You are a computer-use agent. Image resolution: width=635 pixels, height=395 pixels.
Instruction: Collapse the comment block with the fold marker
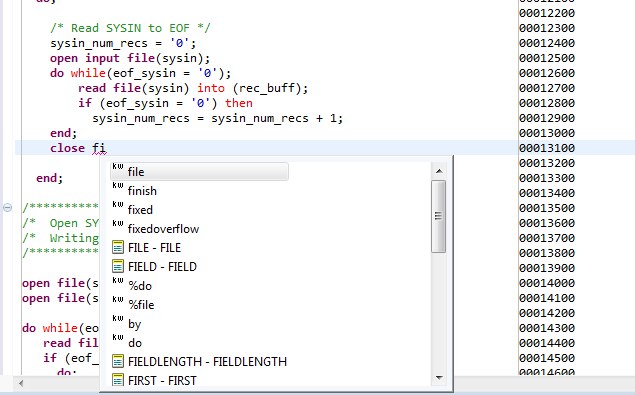point(7,207)
